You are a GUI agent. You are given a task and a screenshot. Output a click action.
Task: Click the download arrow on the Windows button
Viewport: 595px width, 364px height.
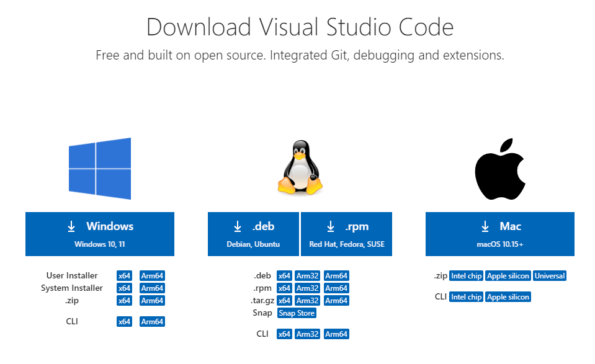pyautogui.click(x=71, y=226)
